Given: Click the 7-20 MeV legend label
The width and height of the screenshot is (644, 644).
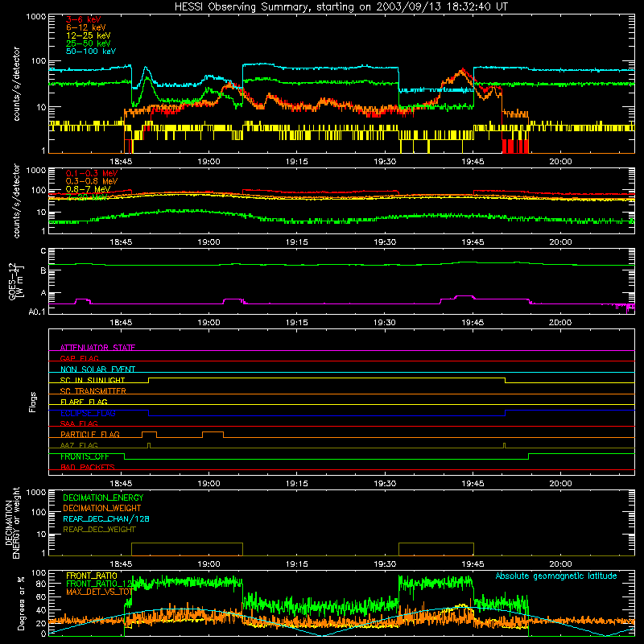Looking at the screenshot, I should click(87, 197).
